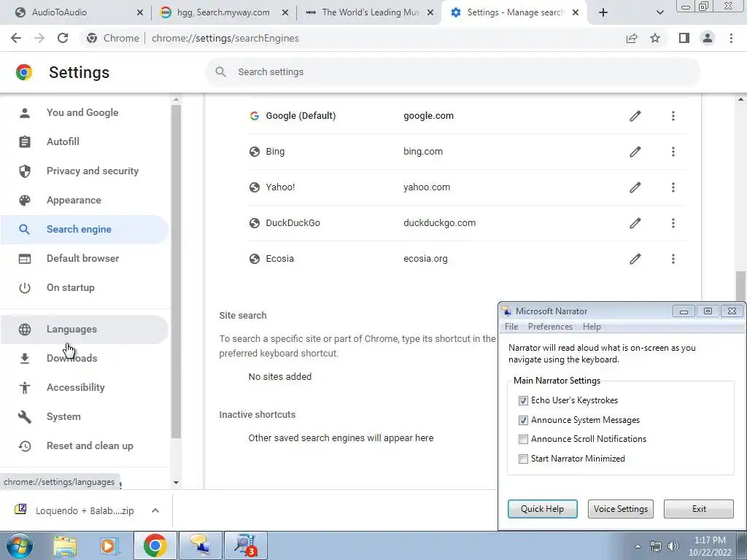This screenshot has height=560, width=747.
Task: Close the Search.myway.com tab
Action: (285, 12)
